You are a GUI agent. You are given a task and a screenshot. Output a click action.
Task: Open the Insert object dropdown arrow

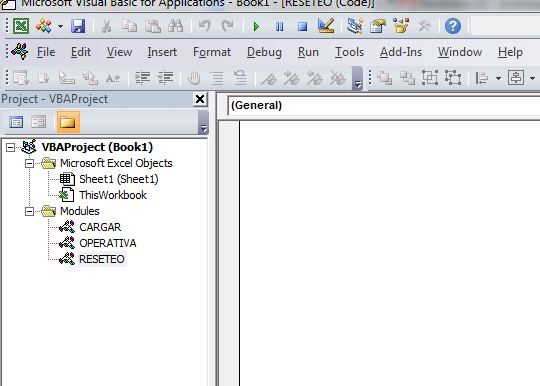(60, 26)
